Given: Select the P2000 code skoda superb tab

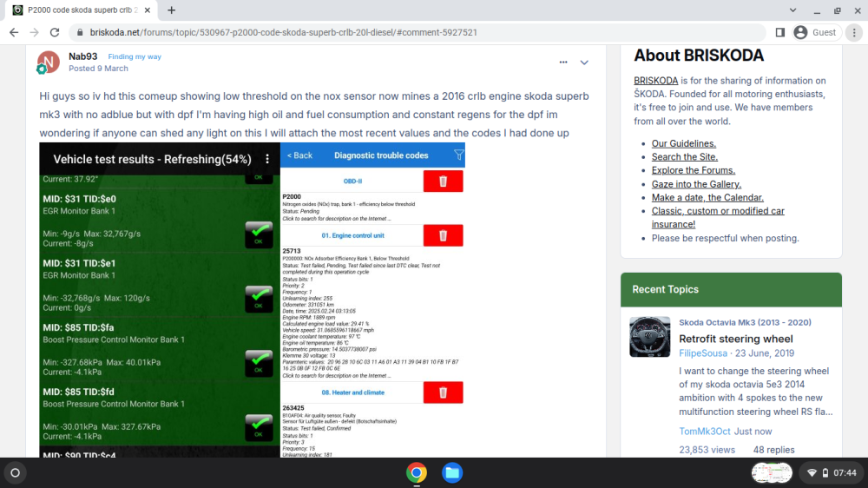Looking at the screenshot, I should [x=82, y=10].
